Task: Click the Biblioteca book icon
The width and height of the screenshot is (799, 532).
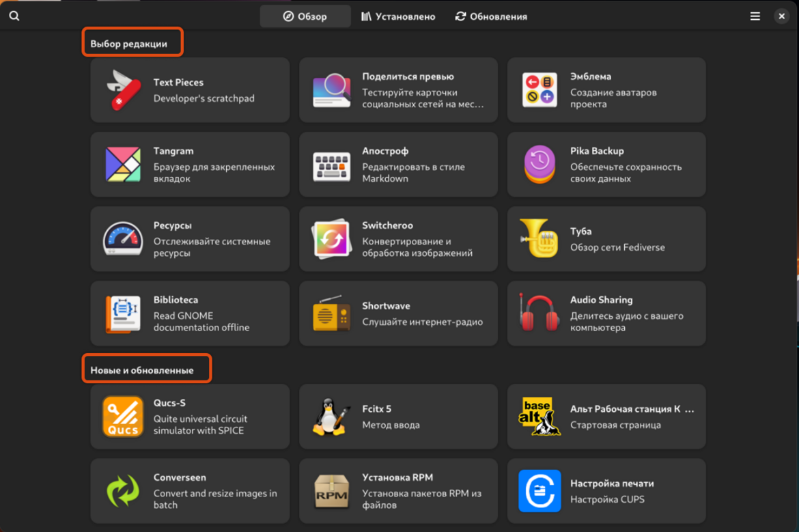Action: (x=123, y=313)
